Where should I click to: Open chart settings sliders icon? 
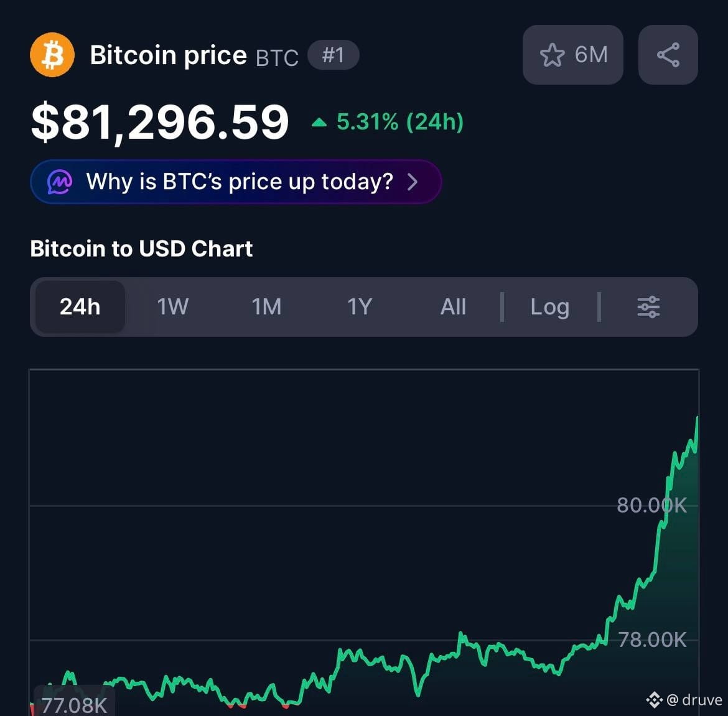pyautogui.click(x=648, y=307)
